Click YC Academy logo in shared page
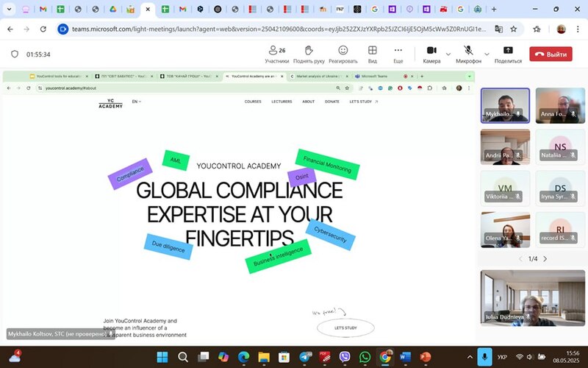Screen dimensions: 588x368 (x=111, y=103)
